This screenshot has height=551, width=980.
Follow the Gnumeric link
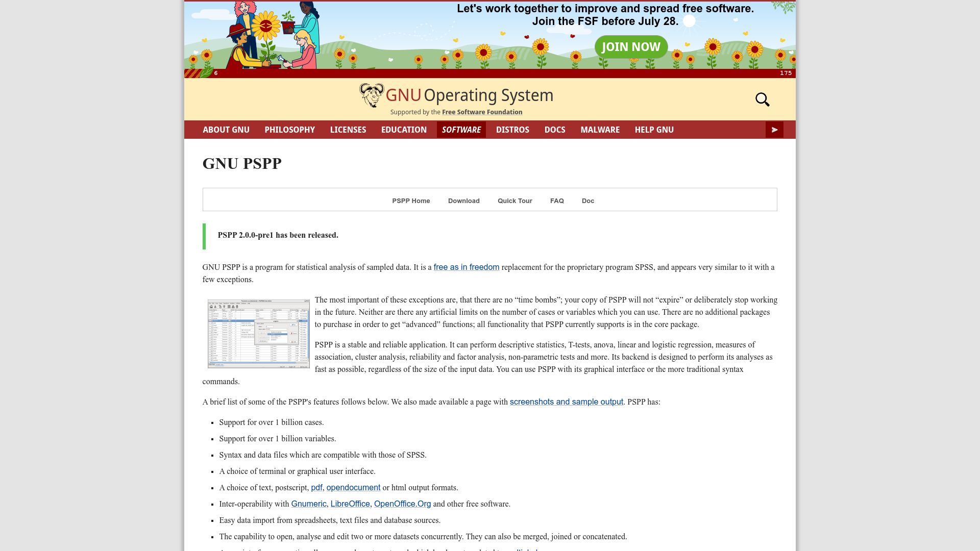[308, 504]
